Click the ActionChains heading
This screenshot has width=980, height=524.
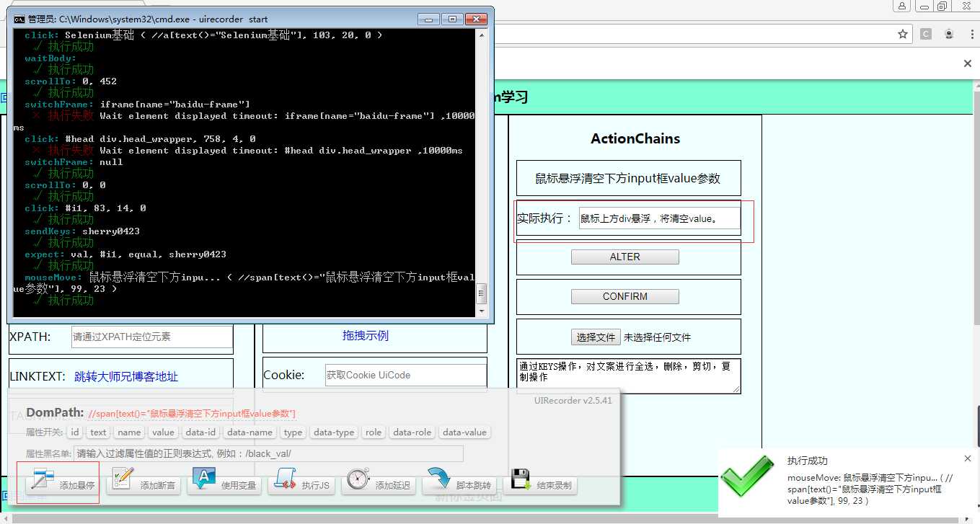635,138
